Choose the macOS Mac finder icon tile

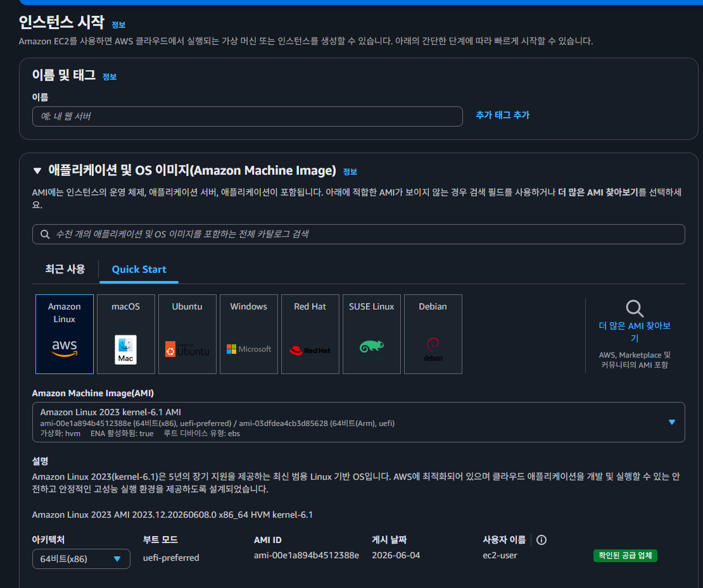(126, 334)
